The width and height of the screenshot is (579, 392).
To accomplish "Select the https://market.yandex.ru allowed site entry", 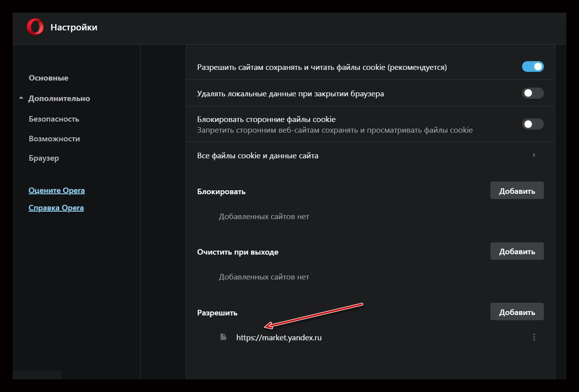I will pyautogui.click(x=279, y=338).
